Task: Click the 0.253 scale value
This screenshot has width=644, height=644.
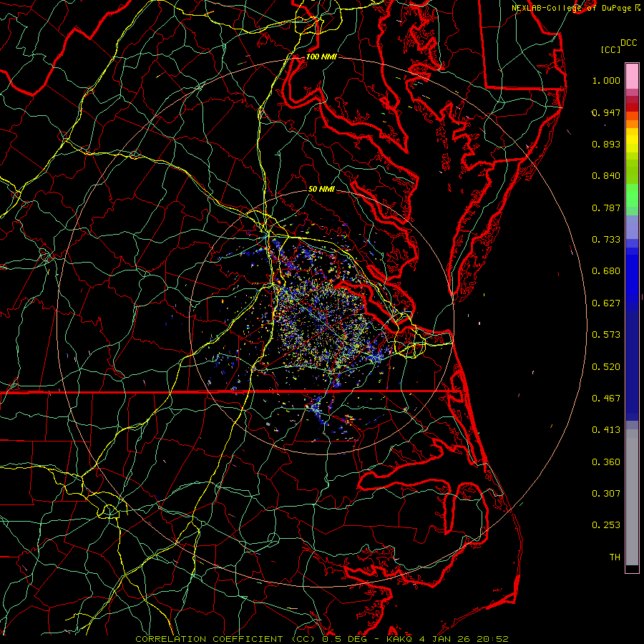Action: click(x=606, y=525)
